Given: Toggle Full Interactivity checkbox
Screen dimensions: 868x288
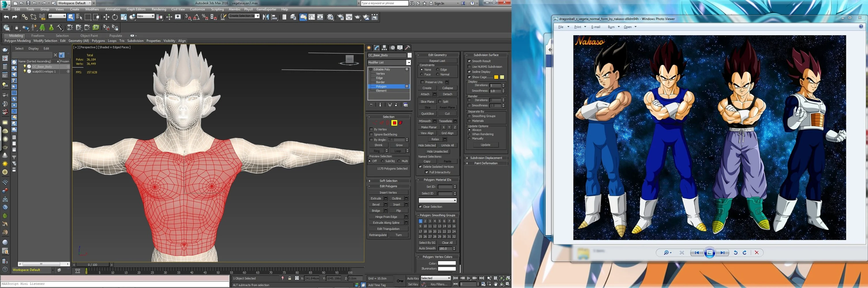Looking at the screenshot, I should [x=426, y=172].
